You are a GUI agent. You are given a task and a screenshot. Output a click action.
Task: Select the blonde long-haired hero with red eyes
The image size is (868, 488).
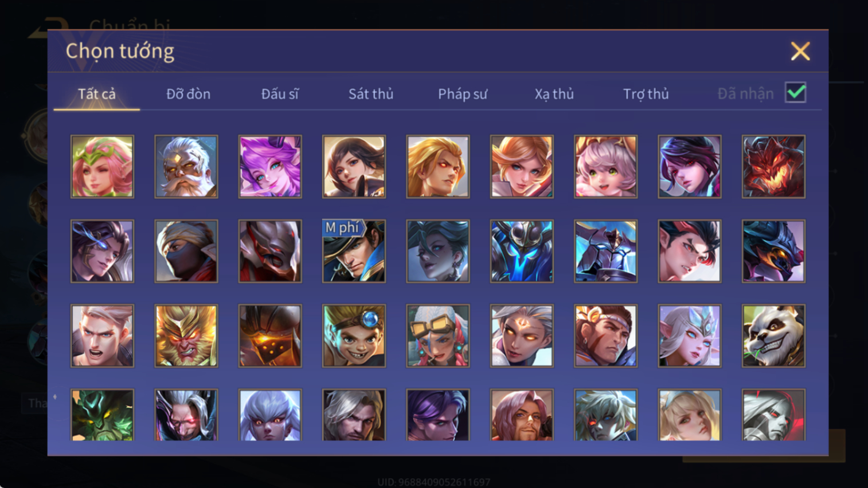[x=438, y=167]
